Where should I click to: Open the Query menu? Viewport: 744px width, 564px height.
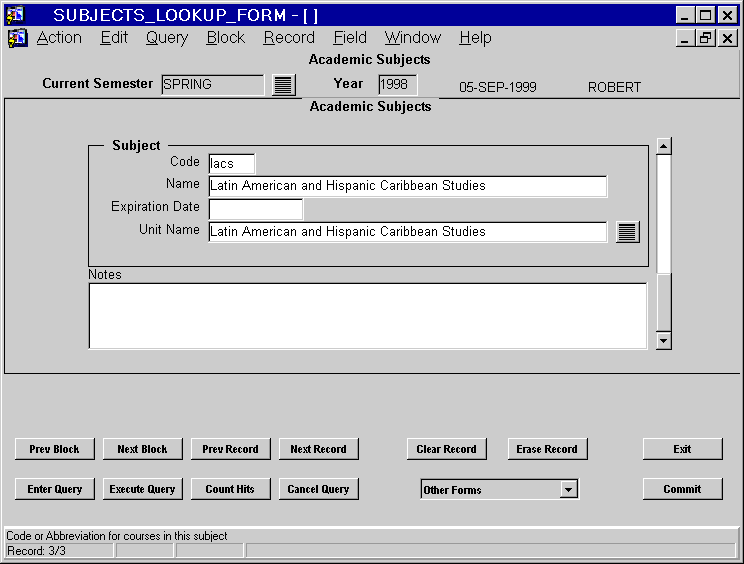coord(167,37)
